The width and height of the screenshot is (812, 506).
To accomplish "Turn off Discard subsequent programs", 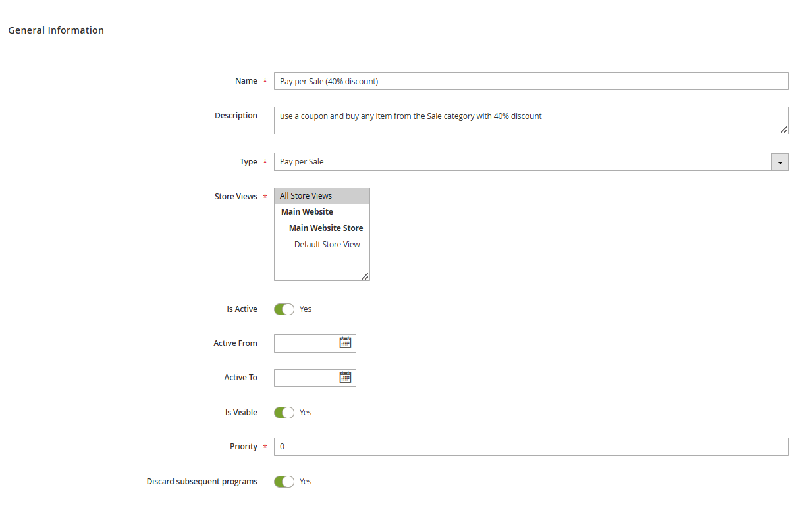I will coord(283,481).
